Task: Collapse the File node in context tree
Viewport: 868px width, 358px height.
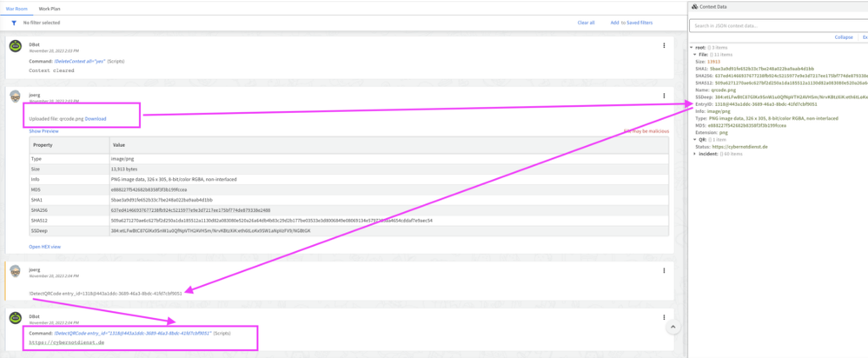Action: click(x=695, y=55)
